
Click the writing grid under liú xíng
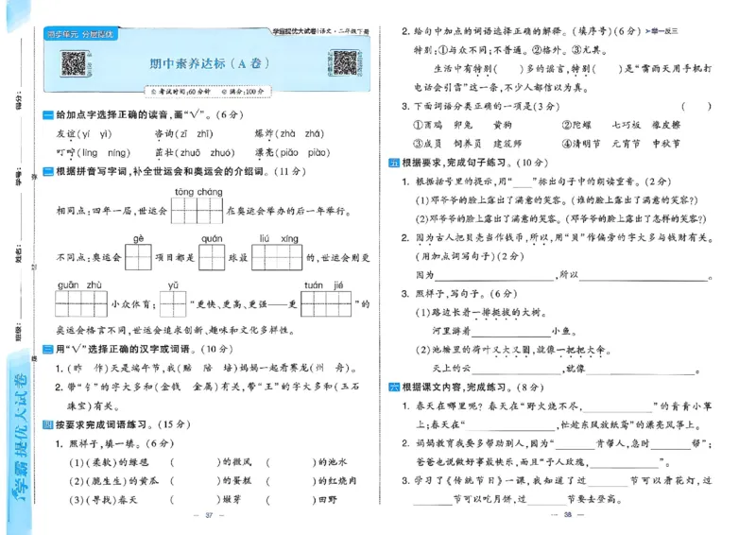pos(277,257)
